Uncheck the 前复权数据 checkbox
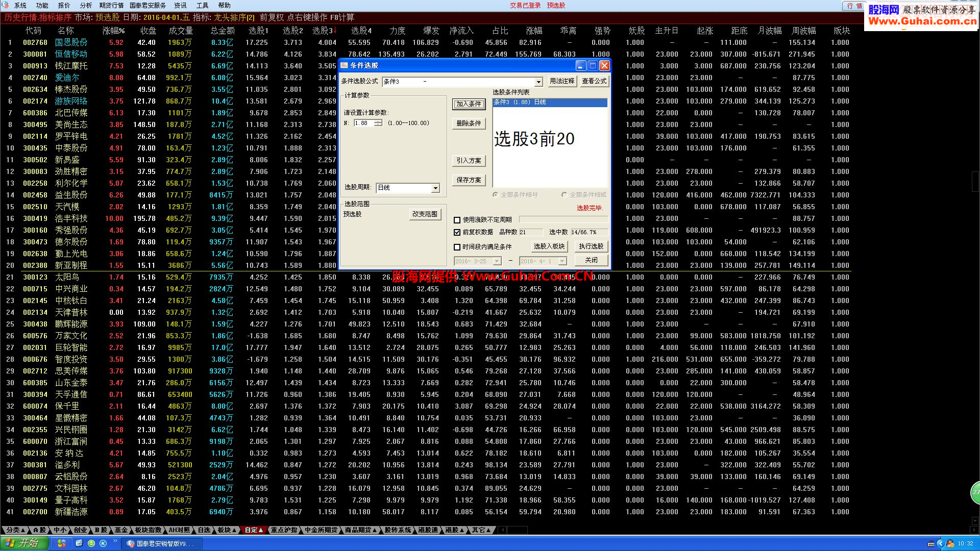 click(457, 232)
